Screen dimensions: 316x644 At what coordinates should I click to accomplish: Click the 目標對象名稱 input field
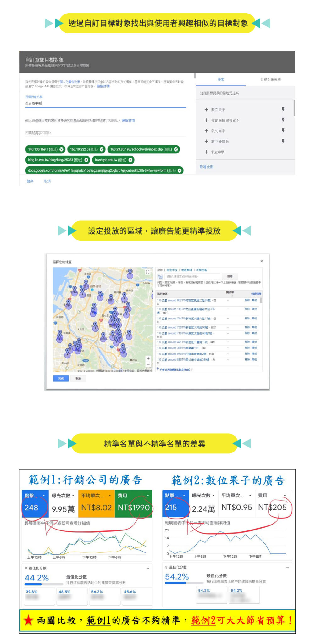[105, 103]
